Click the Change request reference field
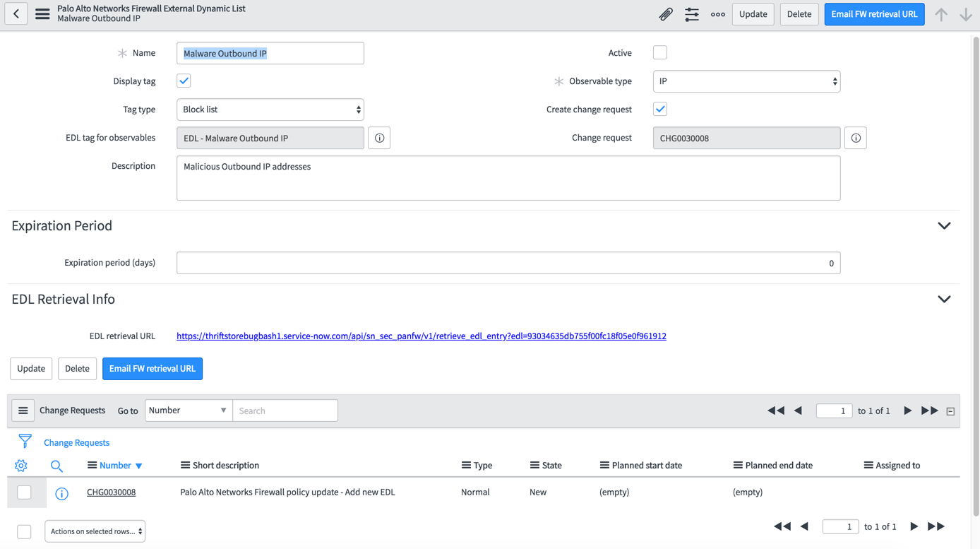The width and height of the screenshot is (980, 549). pyautogui.click(x=746, y=138)
